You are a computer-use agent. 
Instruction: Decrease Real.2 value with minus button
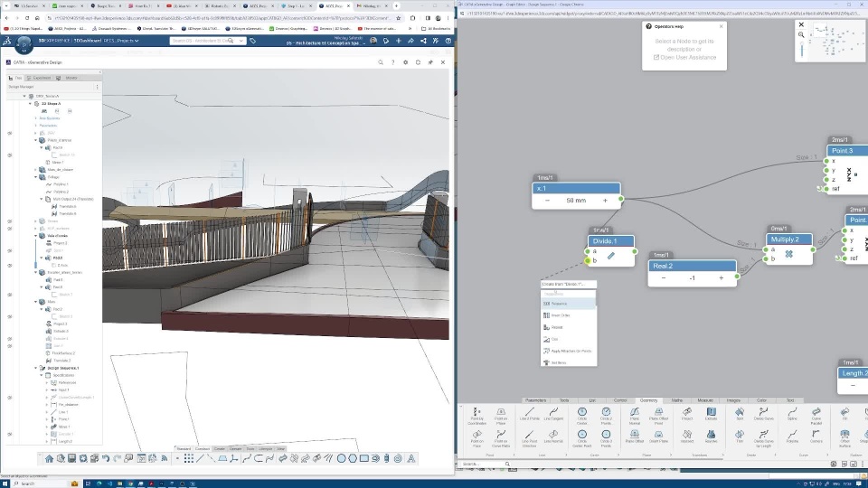pos(664,278)
